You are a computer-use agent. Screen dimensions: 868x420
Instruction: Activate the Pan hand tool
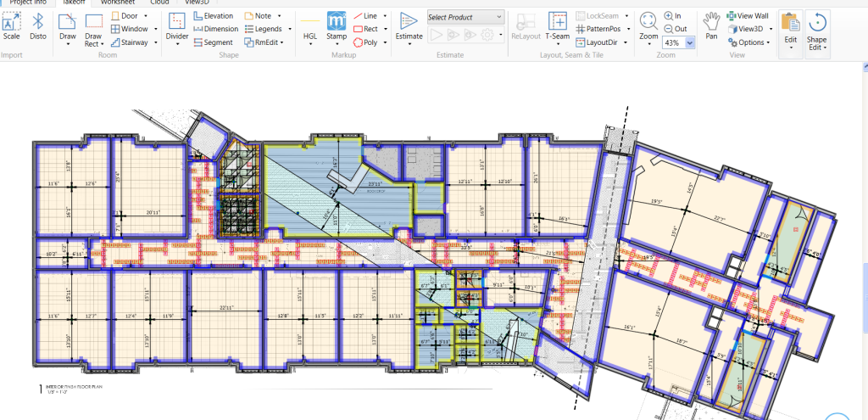click(711, 24)
